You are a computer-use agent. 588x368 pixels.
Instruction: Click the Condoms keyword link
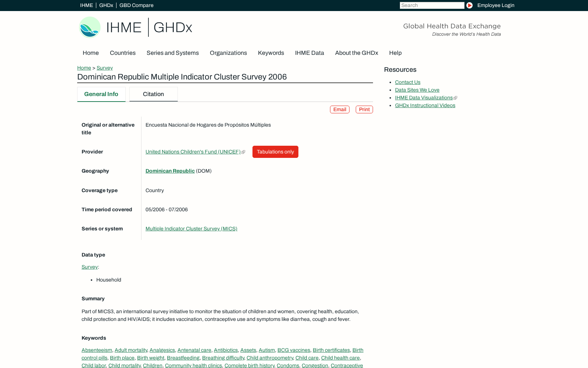(x=288, y=365)
